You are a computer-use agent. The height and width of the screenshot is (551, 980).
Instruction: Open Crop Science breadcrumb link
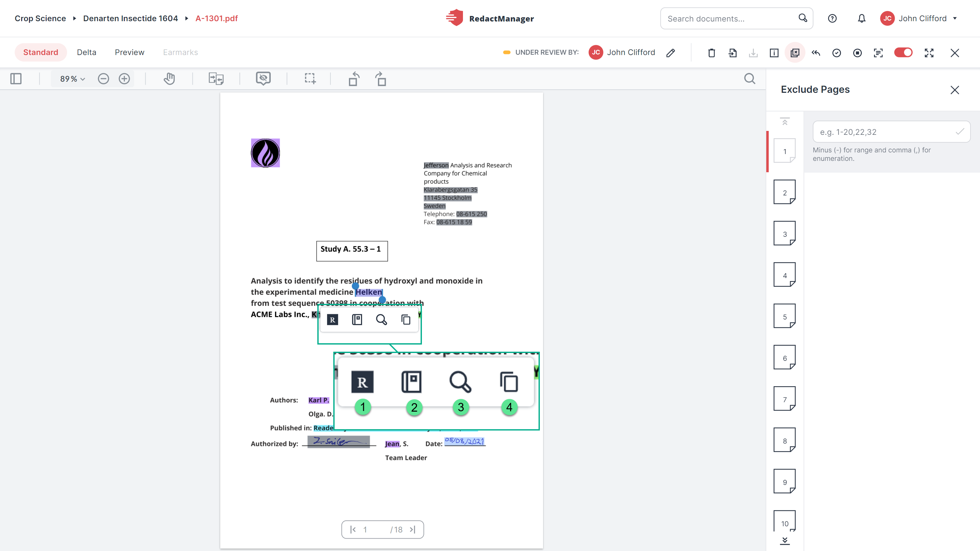40,18
